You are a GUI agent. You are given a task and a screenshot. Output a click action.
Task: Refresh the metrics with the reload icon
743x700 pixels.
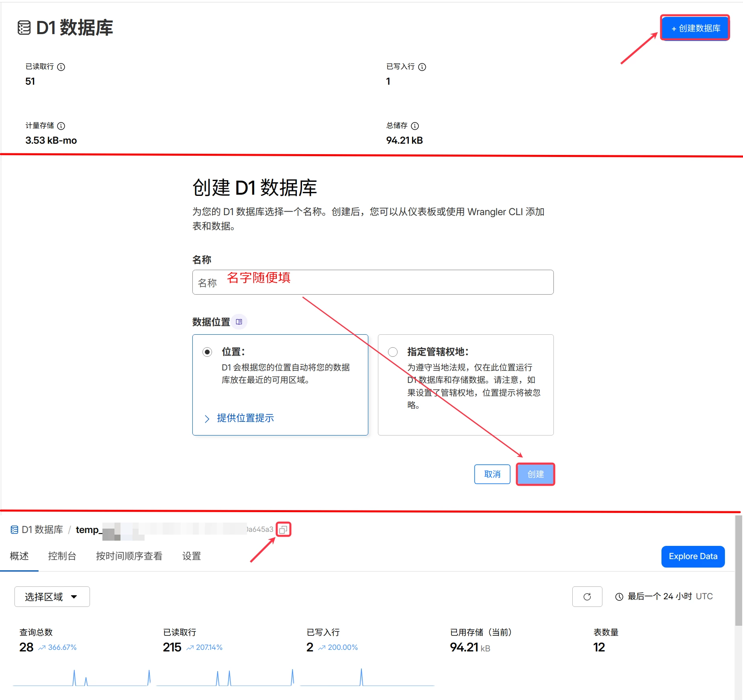point(587,596)
